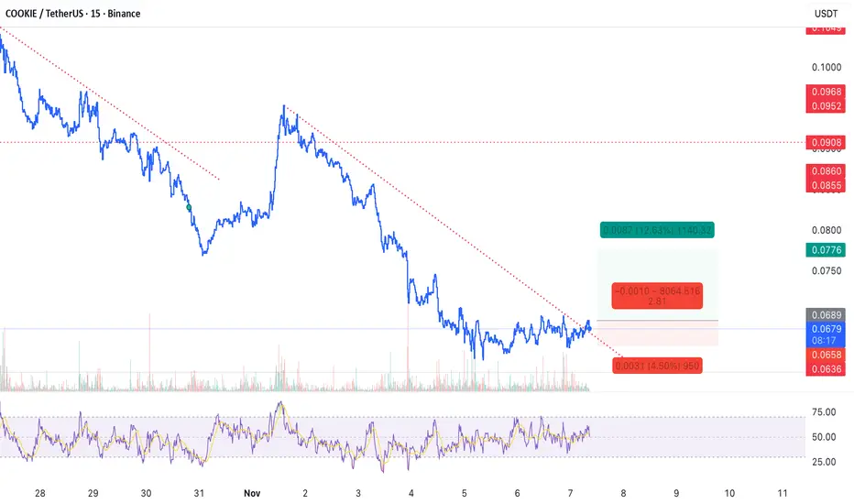Click the 31 date on the time axis

[x=199, y=493]
